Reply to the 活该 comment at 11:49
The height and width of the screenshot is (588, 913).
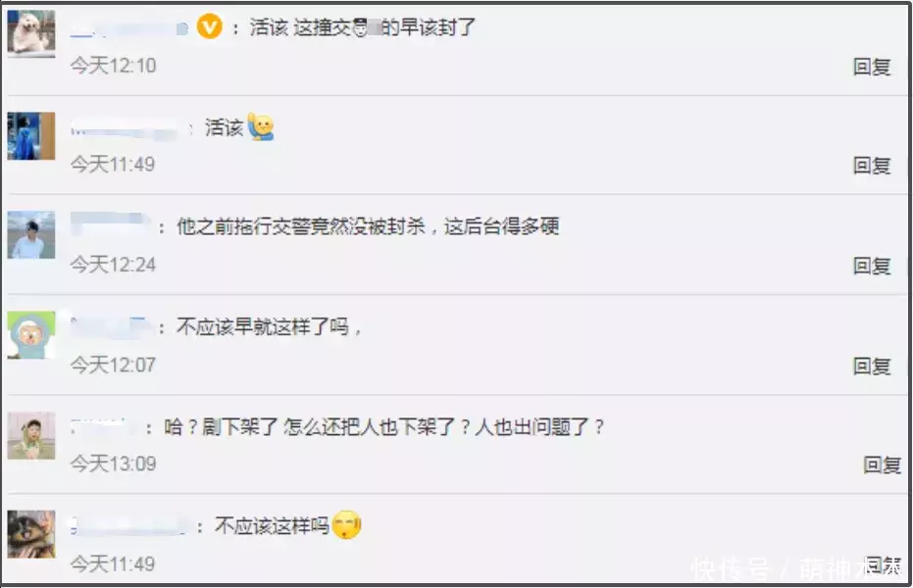[x=872, y=166]
